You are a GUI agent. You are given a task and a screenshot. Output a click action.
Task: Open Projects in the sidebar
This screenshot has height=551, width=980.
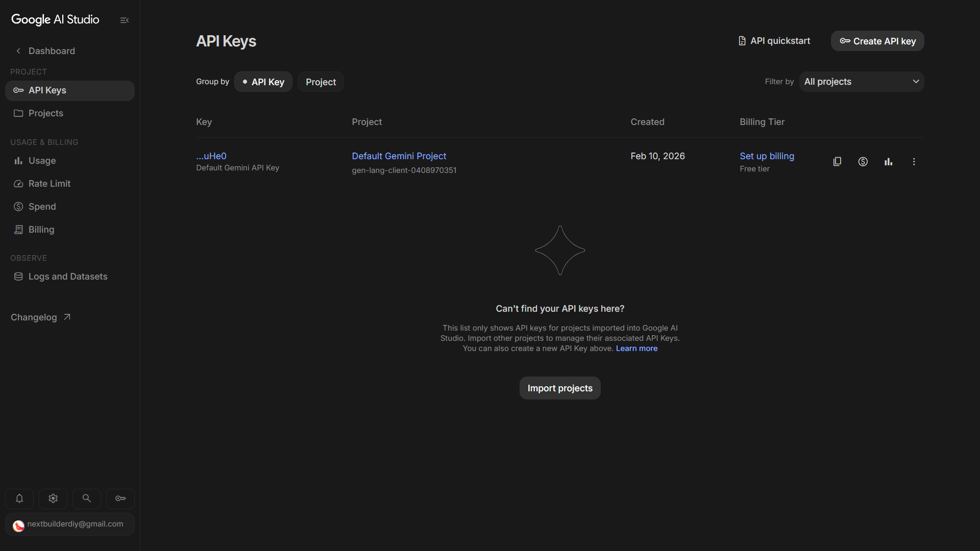click(70, 113)
